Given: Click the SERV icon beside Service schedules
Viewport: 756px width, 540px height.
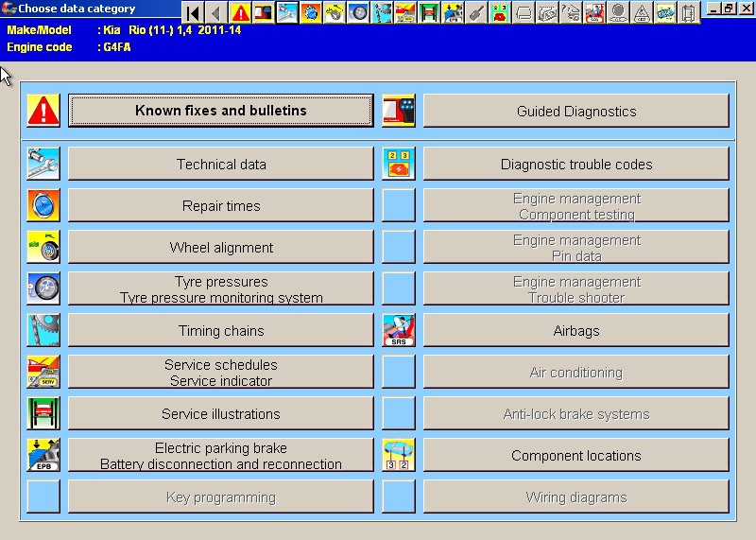Looking at the screenshot, I should [43, 373].
